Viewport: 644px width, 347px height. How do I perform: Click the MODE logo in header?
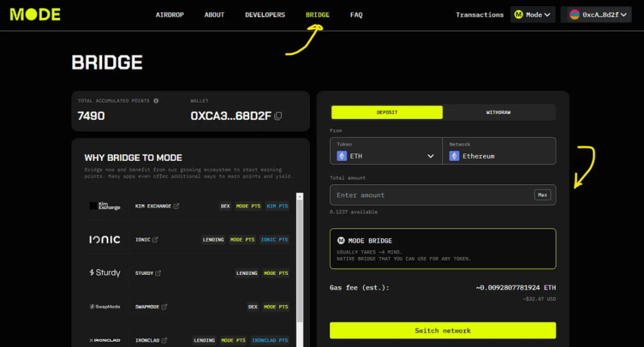(35, 15)
